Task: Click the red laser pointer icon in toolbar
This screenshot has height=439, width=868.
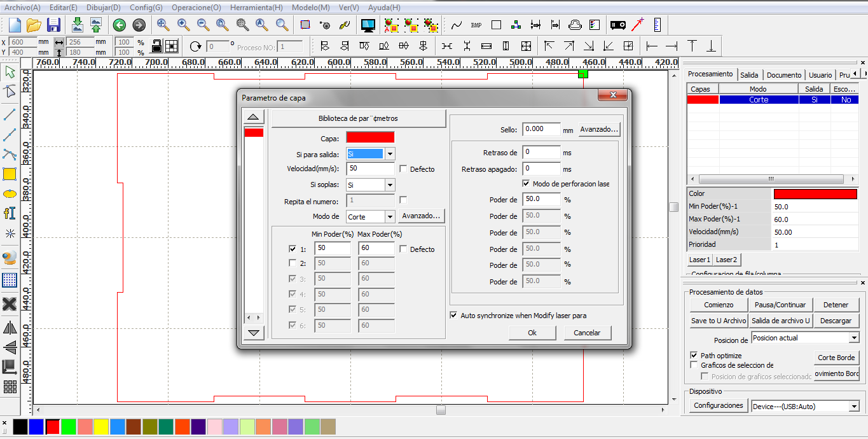Action: [x=637, y=25]
